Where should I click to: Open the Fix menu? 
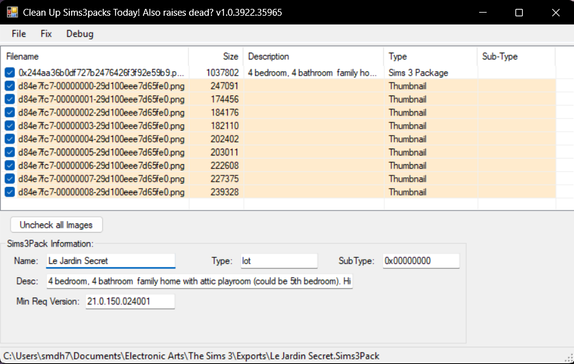46,34
